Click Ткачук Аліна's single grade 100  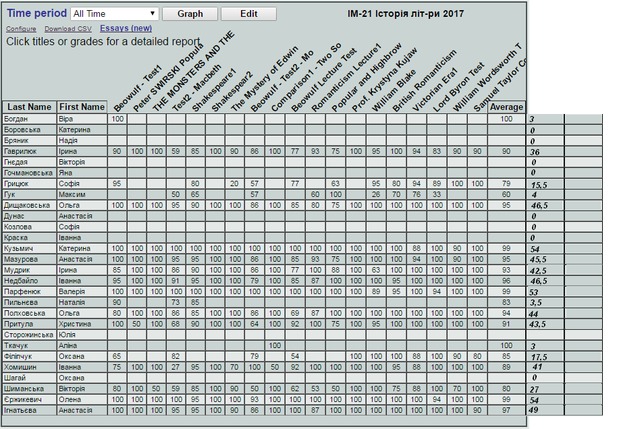[275, 346]
